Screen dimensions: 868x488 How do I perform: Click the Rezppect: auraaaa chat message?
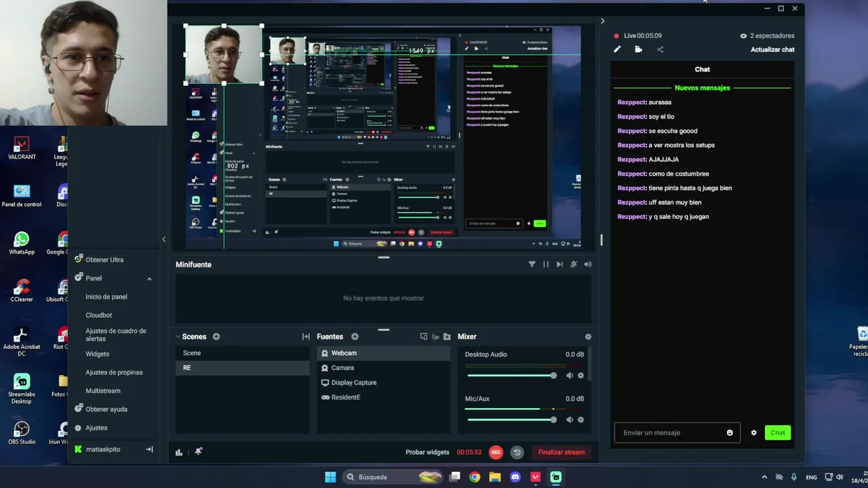coord(644,102)
